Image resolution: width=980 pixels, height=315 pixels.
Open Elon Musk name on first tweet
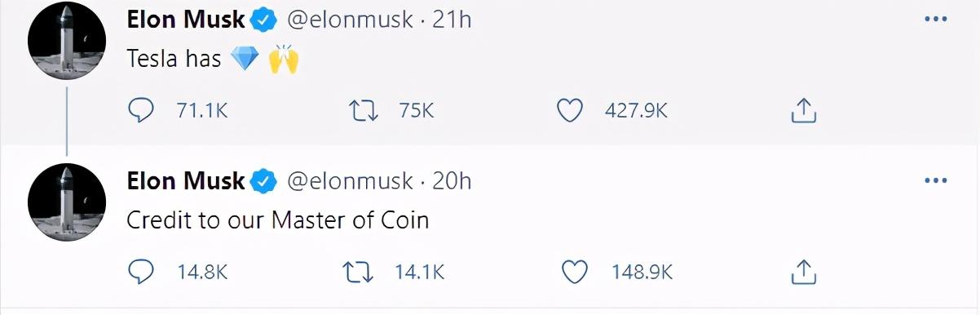click(x=186, y=20)
